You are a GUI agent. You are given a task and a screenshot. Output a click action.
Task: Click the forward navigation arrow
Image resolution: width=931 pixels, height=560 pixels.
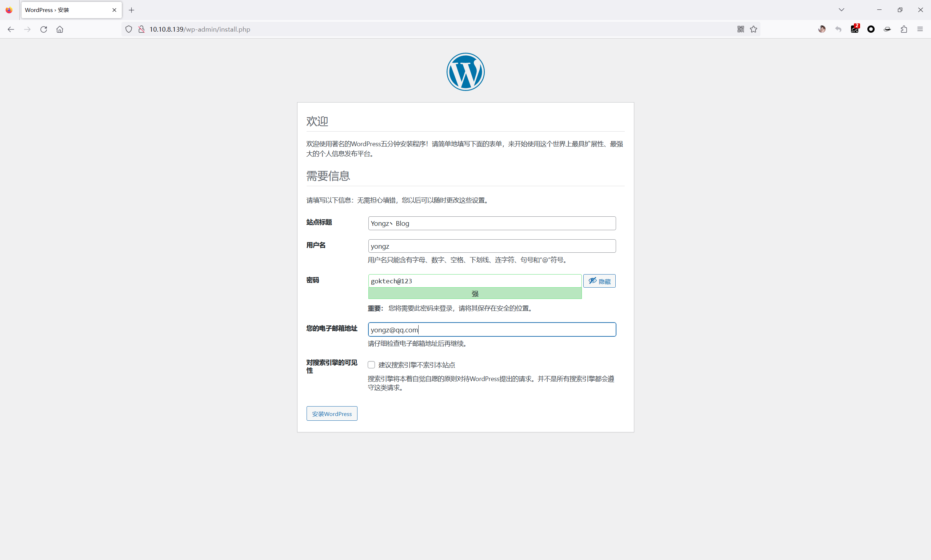[x=27, y=29]
